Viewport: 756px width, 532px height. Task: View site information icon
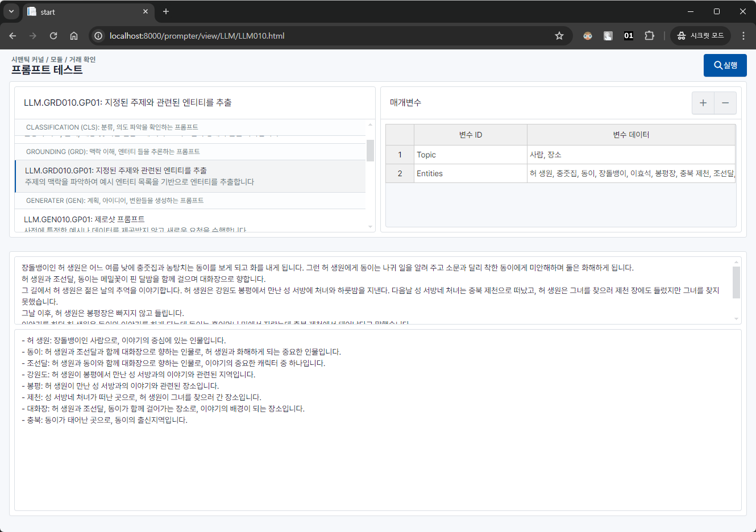pos(98,36)
